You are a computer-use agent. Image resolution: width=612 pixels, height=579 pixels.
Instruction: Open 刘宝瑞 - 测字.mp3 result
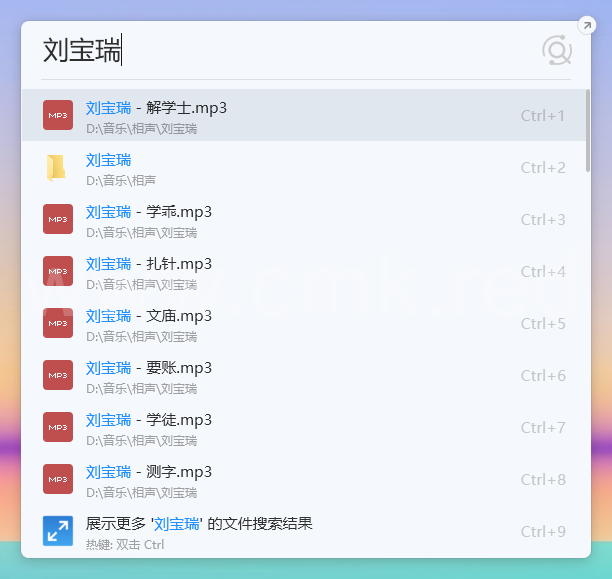(x=148, y=472)
